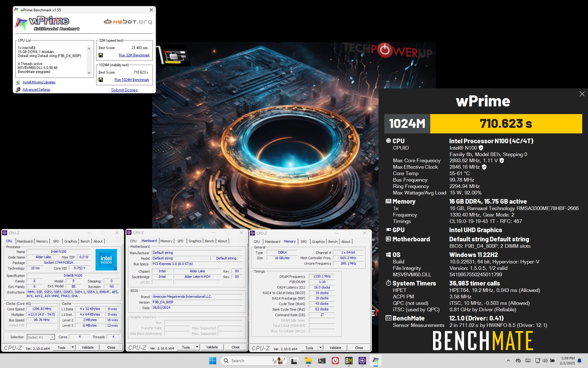Open the Advanced Settings link
Screen dimensions: 588x368
point(36,90)
